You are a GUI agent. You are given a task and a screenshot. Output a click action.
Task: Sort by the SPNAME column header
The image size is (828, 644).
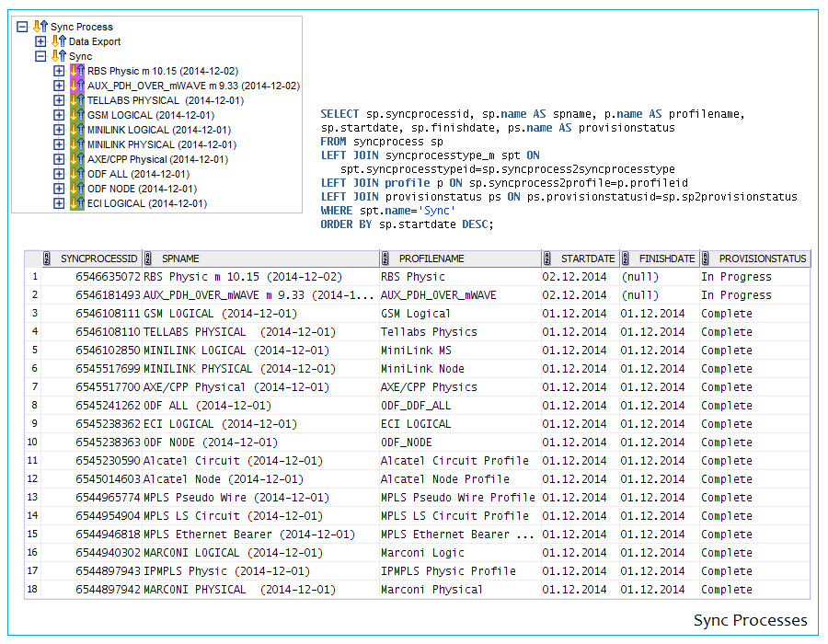180,259
